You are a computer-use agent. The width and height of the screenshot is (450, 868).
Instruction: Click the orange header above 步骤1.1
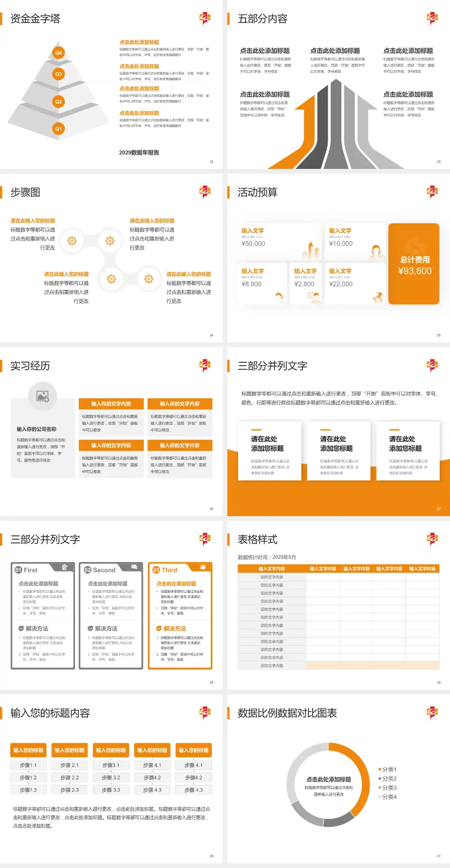(28, 750)
